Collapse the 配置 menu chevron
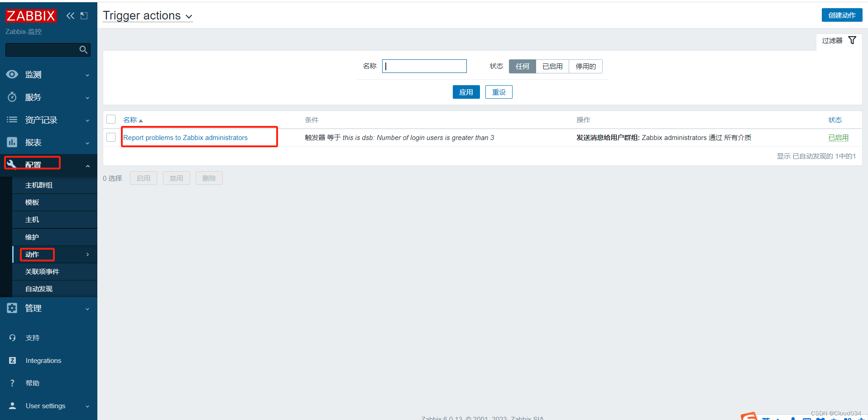The image size is (868, 420). tap(87, 166)
